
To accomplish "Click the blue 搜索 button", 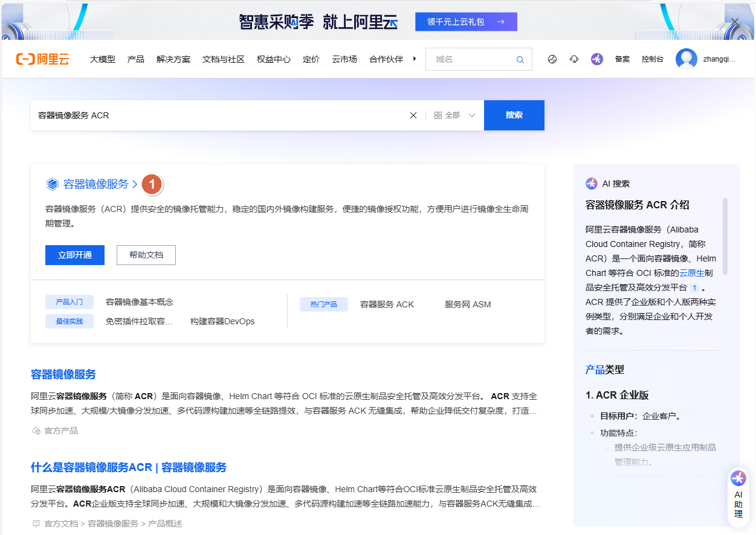I will click(514, 115).
